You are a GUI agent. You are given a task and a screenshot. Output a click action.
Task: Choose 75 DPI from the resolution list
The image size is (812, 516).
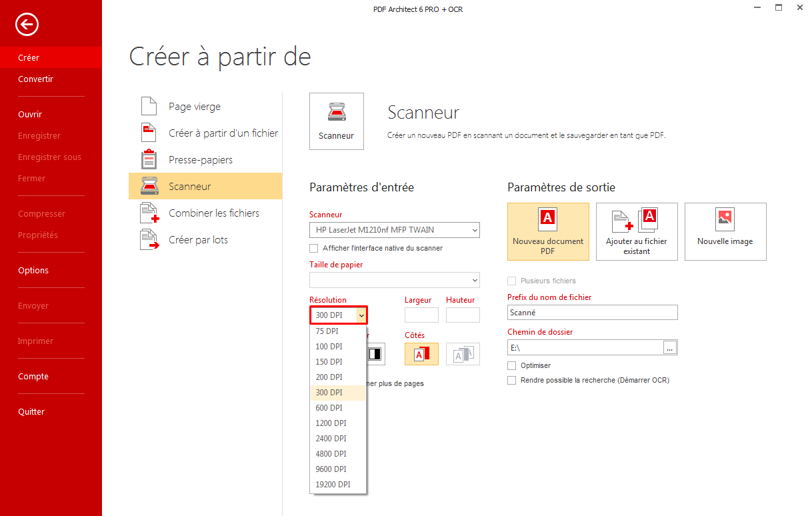[x=338, y=331]
